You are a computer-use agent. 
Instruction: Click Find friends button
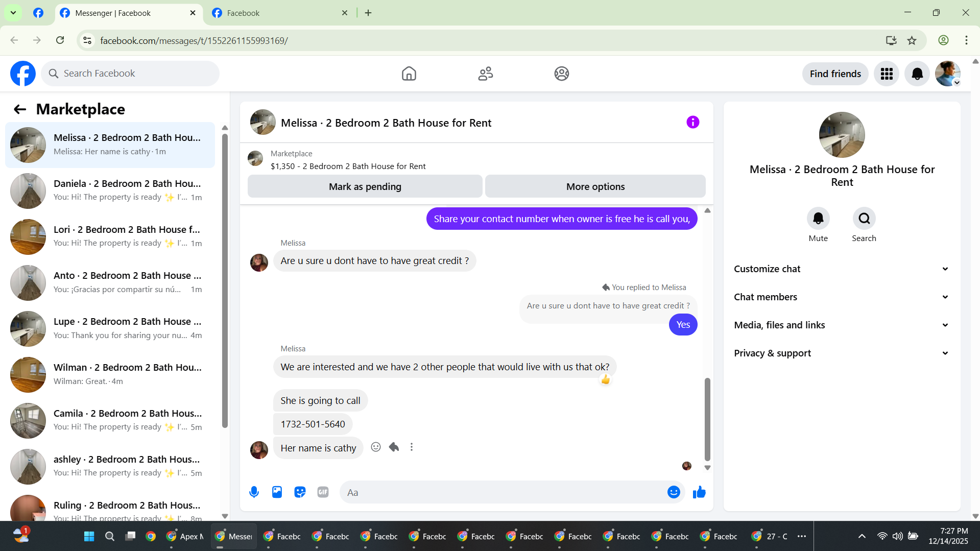point(835,74)
